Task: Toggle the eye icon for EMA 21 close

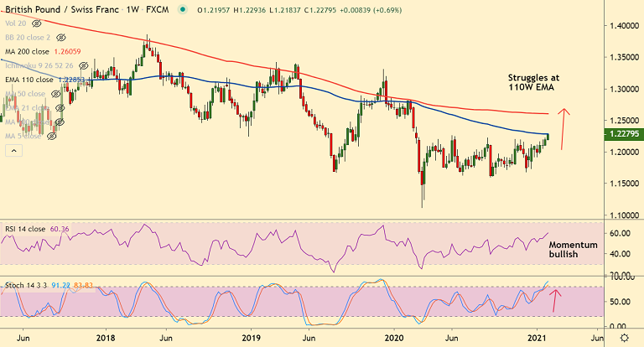Action: coord(60,108)
